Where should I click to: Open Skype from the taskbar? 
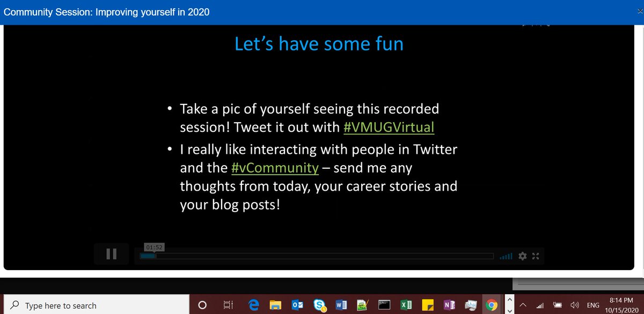pyautogui.click(x=321, y=305)
